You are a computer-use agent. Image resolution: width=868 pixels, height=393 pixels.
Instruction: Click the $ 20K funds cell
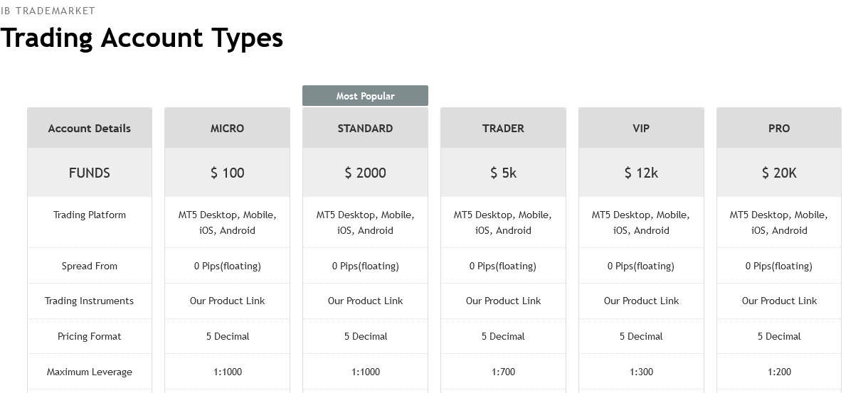coord(779,173)
